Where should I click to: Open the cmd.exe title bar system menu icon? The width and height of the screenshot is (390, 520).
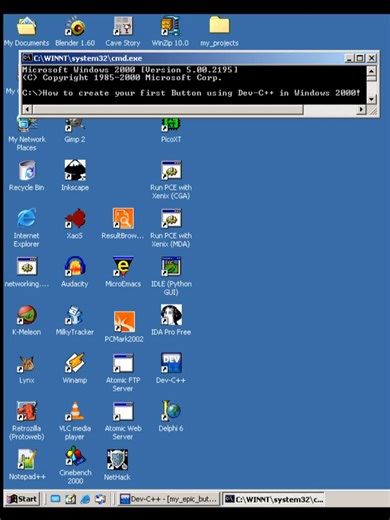(x=27, y=58)
